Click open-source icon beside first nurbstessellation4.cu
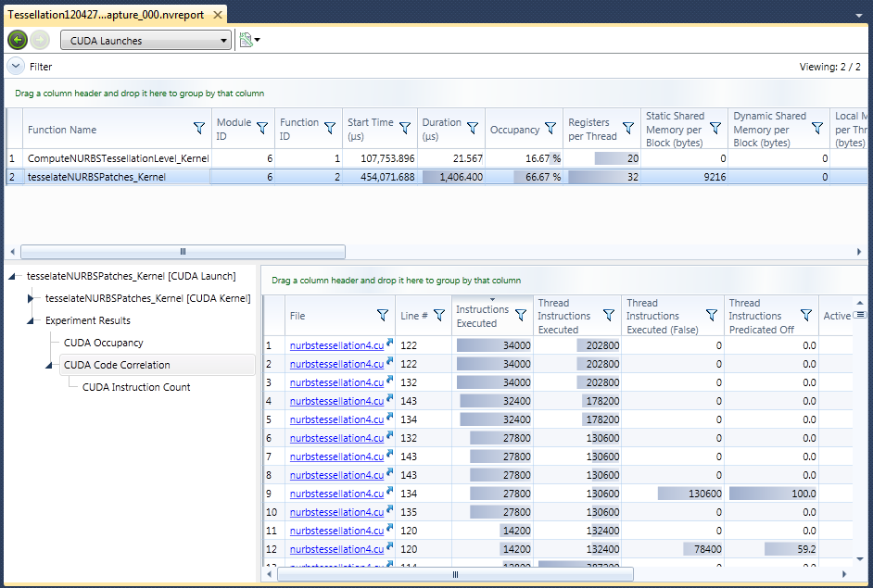The width and height of the screenshot is (873, 588). [390, 344]
